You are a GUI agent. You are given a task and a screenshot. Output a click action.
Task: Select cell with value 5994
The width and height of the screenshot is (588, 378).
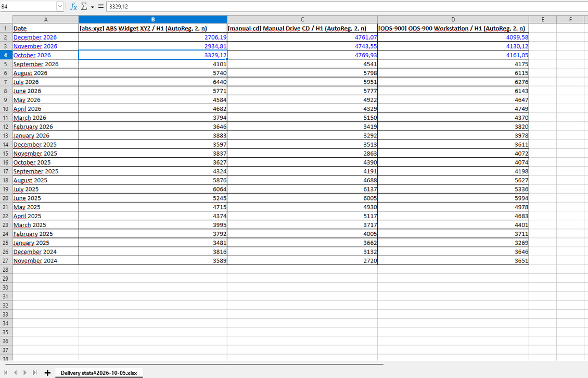click(453, 198)
